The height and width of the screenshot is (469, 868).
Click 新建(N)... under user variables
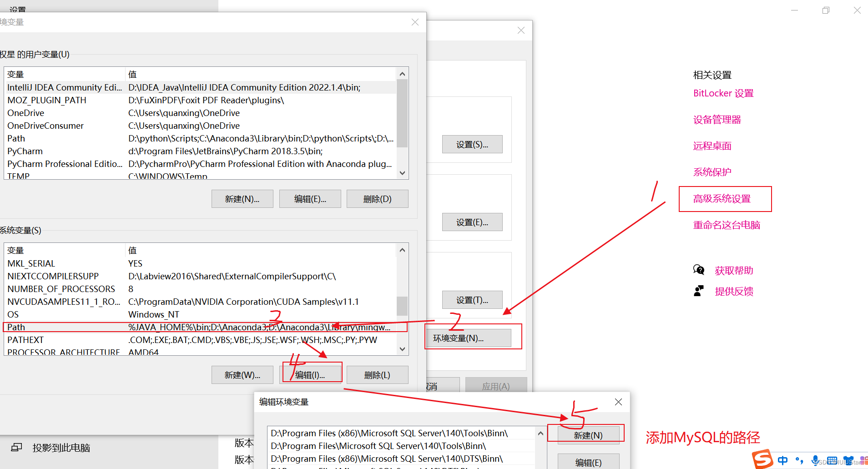[242, 199]
